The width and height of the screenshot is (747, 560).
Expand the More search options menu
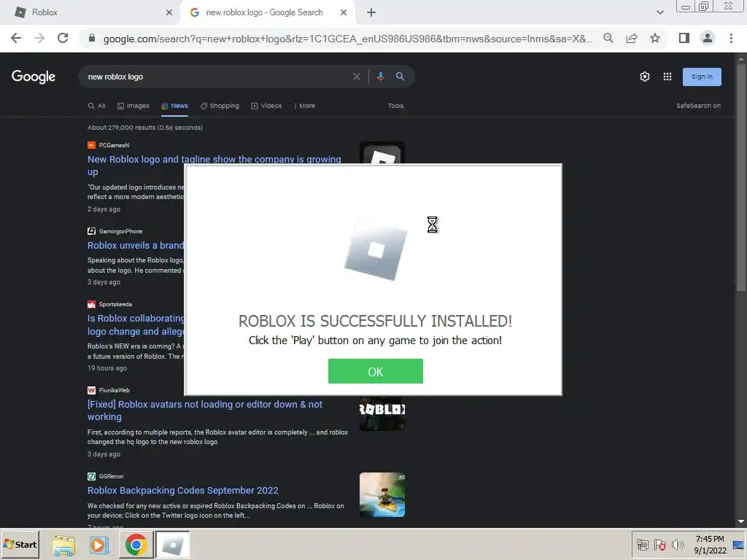pos(304,106)
